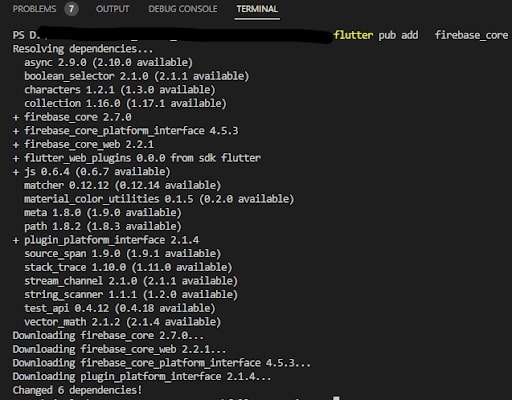
Task: Click 'Downloading firebase_core 2.7.0...' line
Action: [108, 336]
